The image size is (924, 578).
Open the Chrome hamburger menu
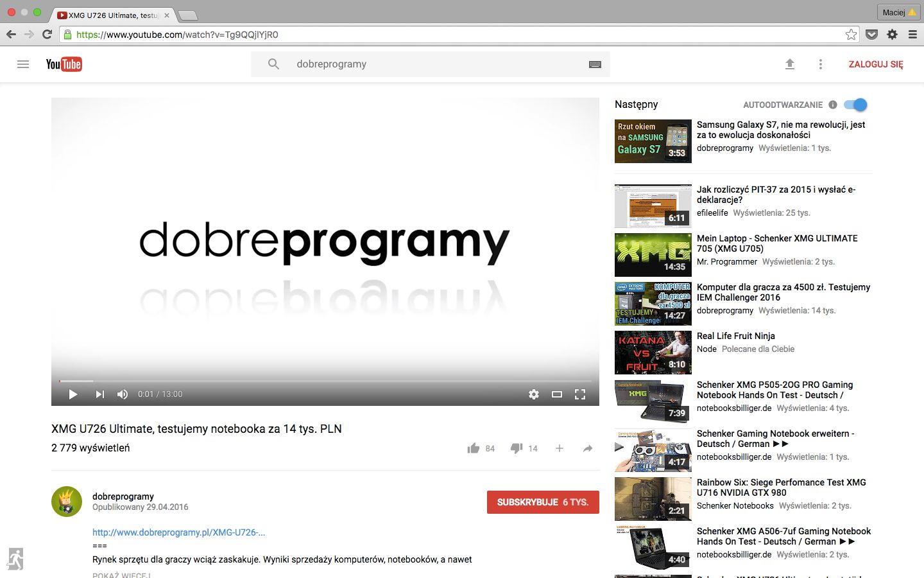click(912, 35)
